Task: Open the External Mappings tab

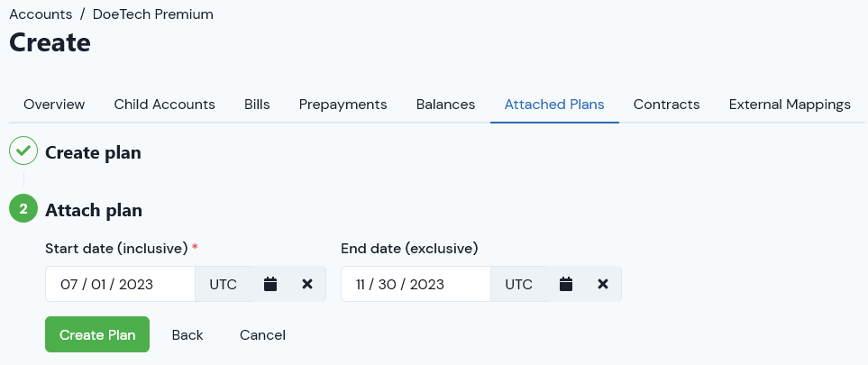Action: (790, 105)
